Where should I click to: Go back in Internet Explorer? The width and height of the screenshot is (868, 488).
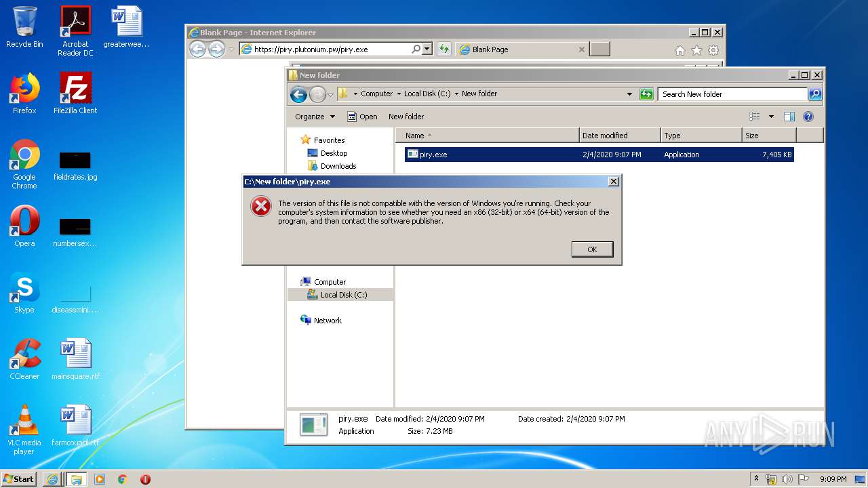[x=197, y=49]
